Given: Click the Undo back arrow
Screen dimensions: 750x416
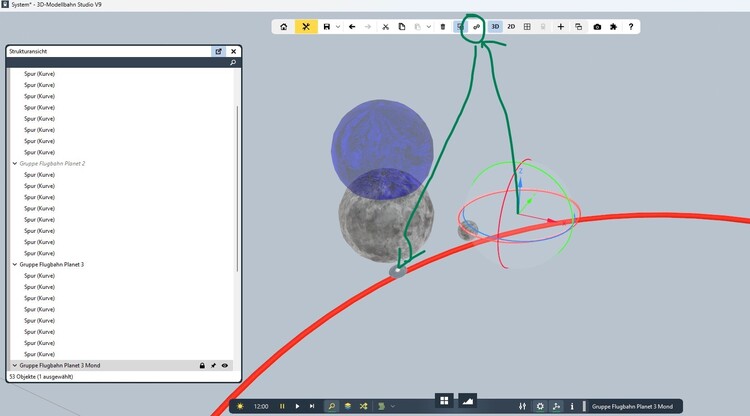Looking at the screenshot, I should click(x=352, y=27).
